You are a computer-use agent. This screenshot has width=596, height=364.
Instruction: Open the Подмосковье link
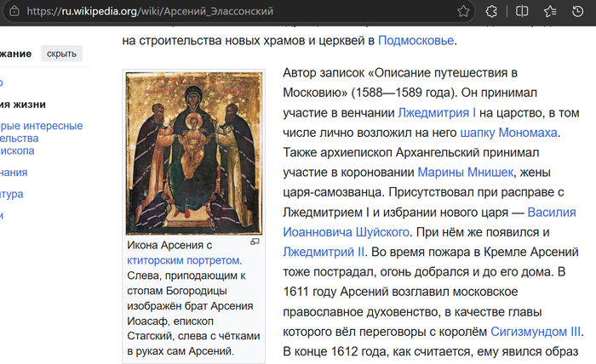[x=415, y=40]
